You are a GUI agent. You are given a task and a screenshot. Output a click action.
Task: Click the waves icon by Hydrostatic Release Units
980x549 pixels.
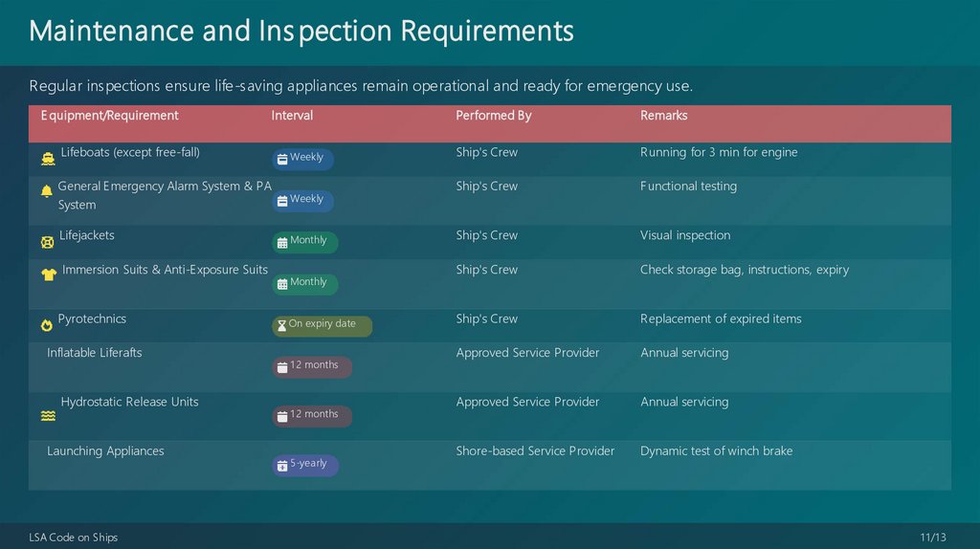48,416
